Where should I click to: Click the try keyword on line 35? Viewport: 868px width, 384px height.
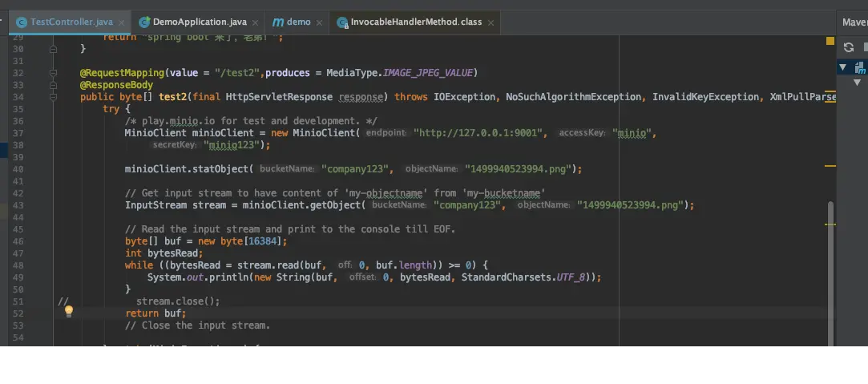[111, 109]
